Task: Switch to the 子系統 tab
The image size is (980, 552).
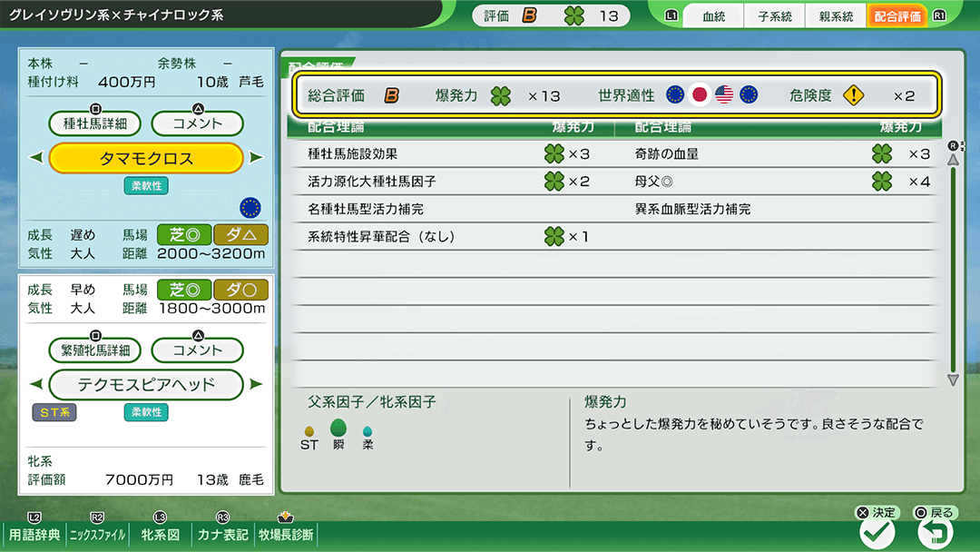Action: (x=774, y=16)
